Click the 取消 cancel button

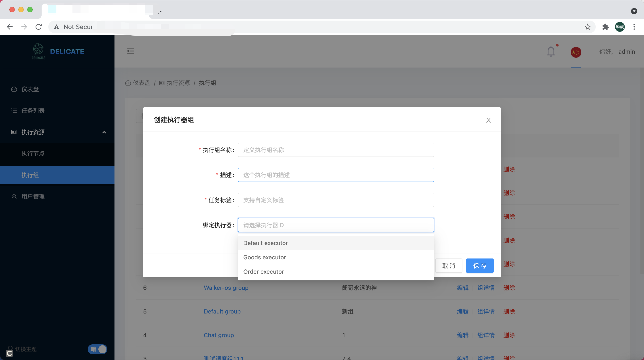[449, 265]
